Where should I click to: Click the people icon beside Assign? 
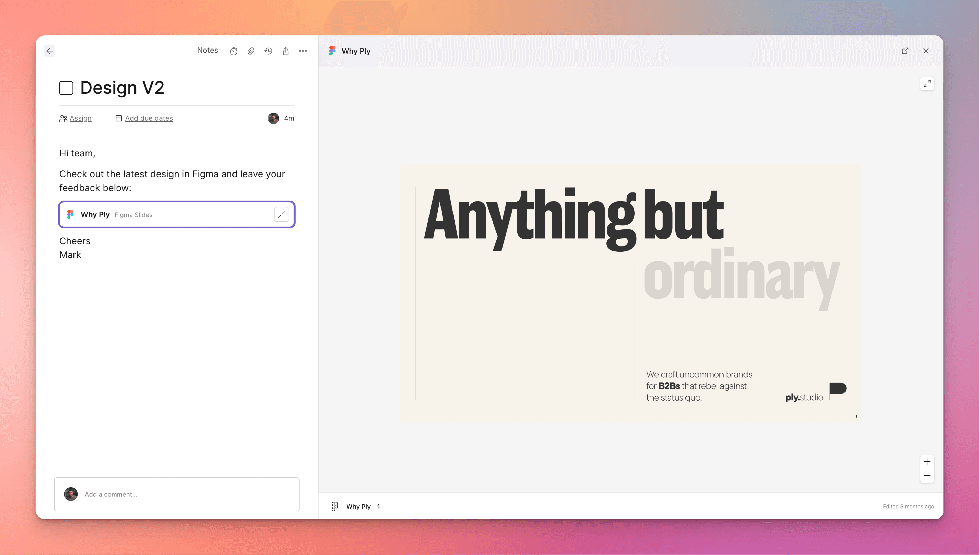(x=63, y=118)
